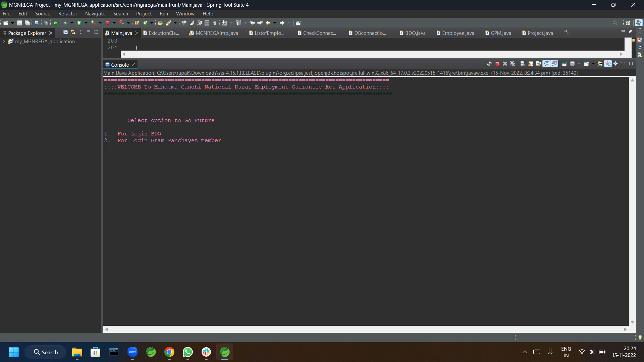Click Link with Editor in Package Explorer
Image resolution: width=644 pixels, height=362 pixels.
[73, 32]
